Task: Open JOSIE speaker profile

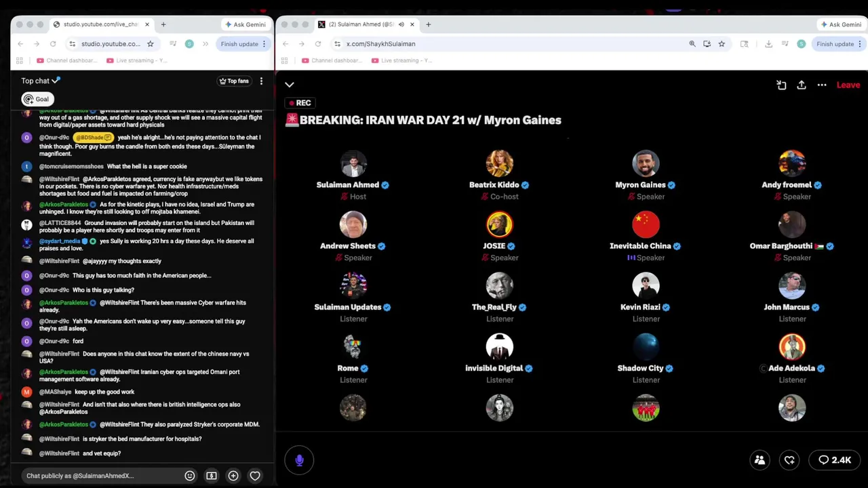Action: click(x=500, y=224)
